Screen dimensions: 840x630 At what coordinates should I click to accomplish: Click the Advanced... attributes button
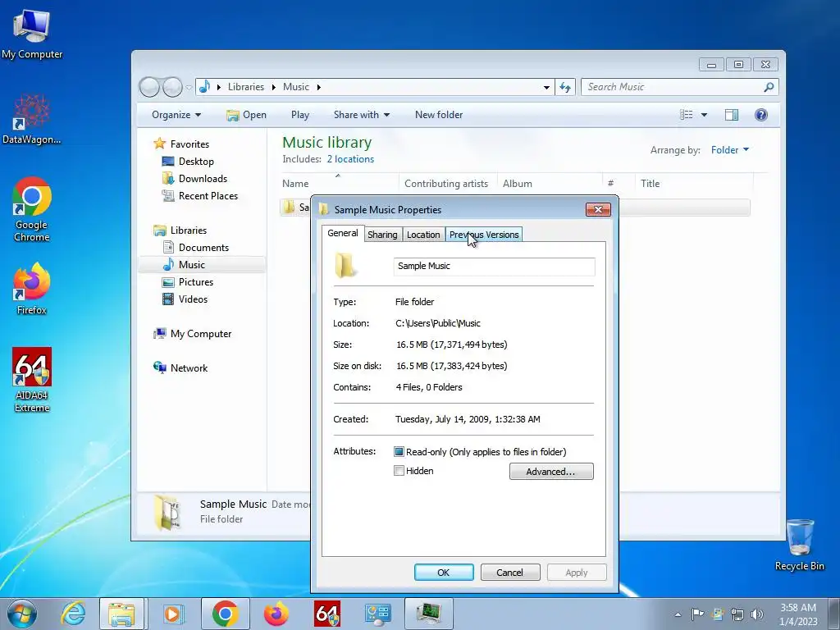coord(551,472)
